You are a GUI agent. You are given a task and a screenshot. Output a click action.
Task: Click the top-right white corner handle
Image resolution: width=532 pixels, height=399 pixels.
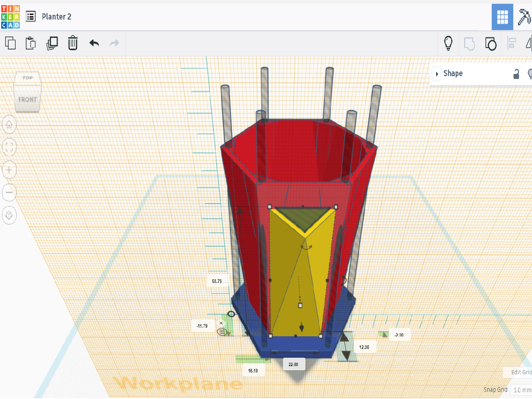tap(336, 207)
